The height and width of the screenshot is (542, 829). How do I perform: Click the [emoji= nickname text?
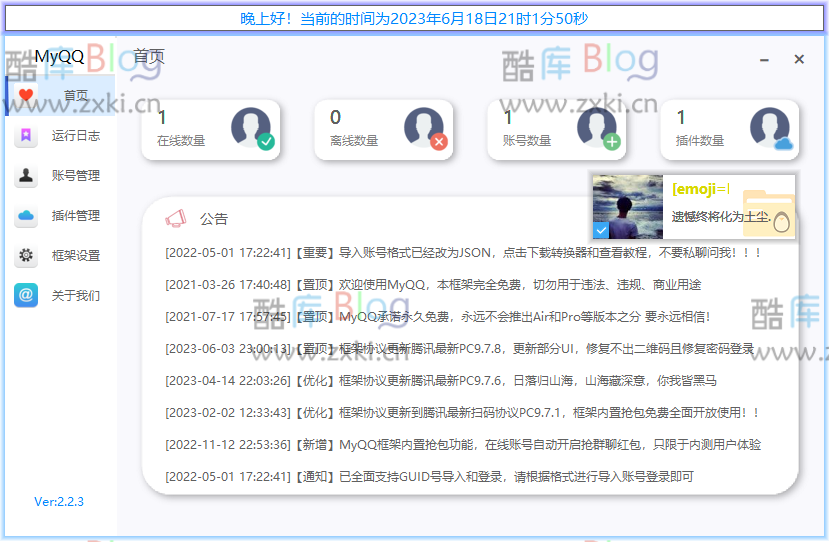(x=701, y=189)
